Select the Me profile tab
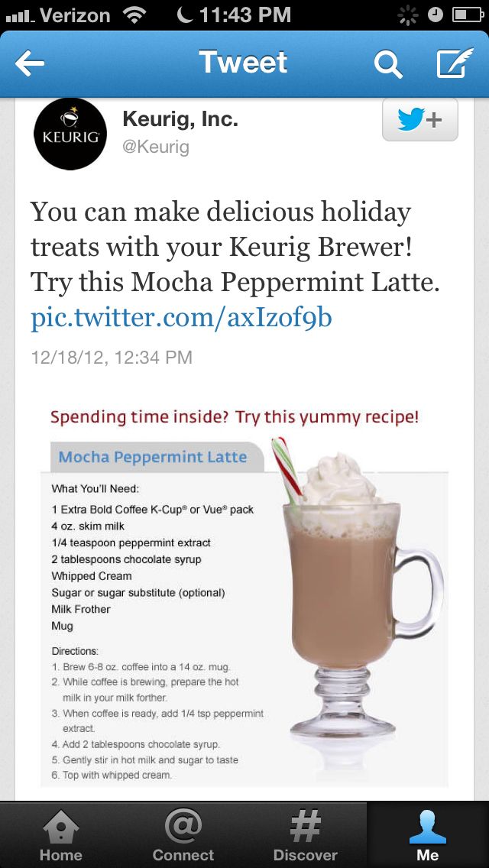This screenshot has height=868, width=489. [428, 834]
